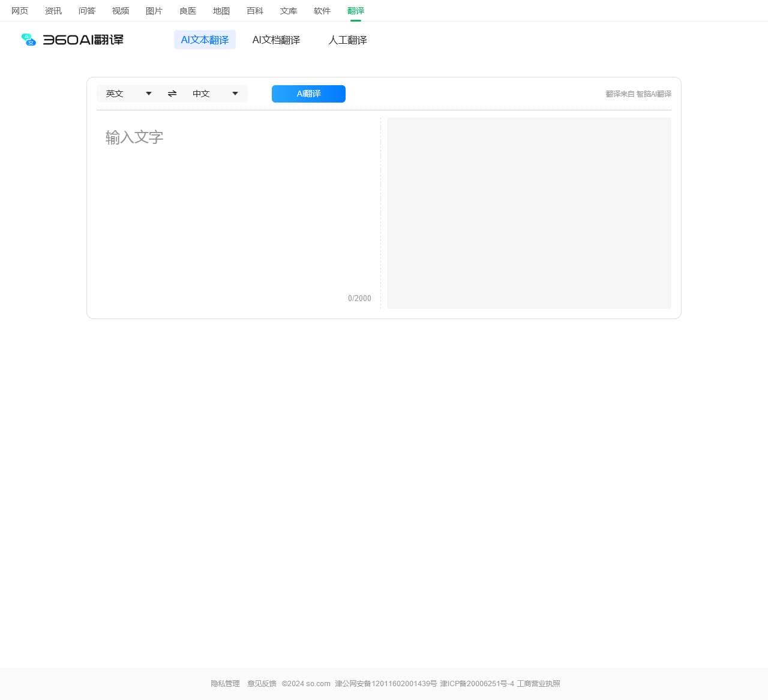Click the 360AI翻译 logo
Screen dimensions: 768x700
[x=72, y=40]
